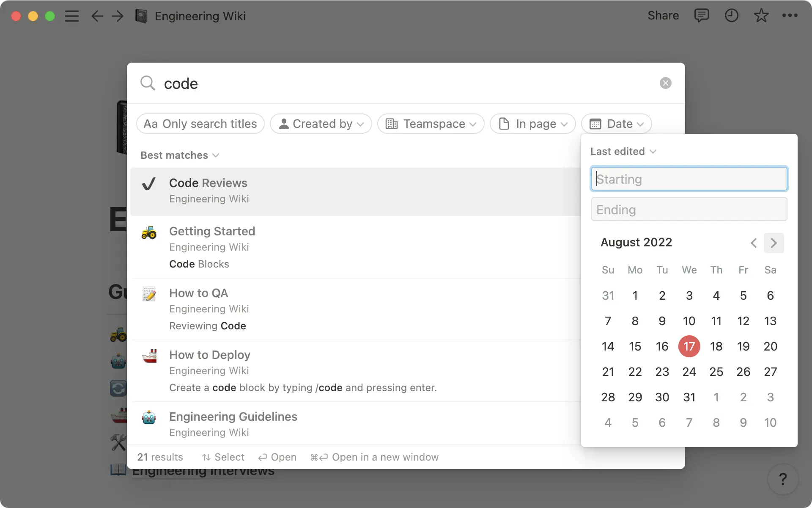Navigate back with the back arrow
This screenshot has width=812, height=508.
pos(97,16)
